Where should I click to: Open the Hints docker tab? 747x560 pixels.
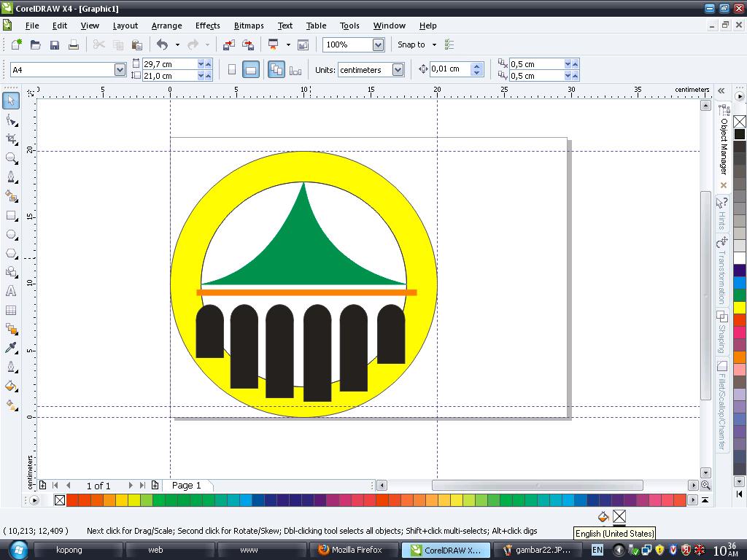pyautogui.click(x=722, y=214)
